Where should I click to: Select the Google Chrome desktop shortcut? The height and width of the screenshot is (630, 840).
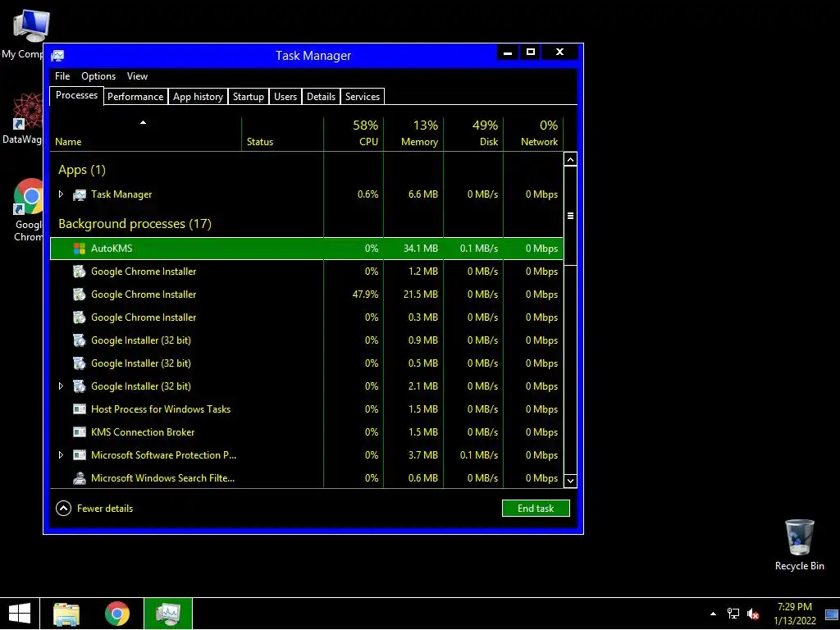tap(28, 210)
